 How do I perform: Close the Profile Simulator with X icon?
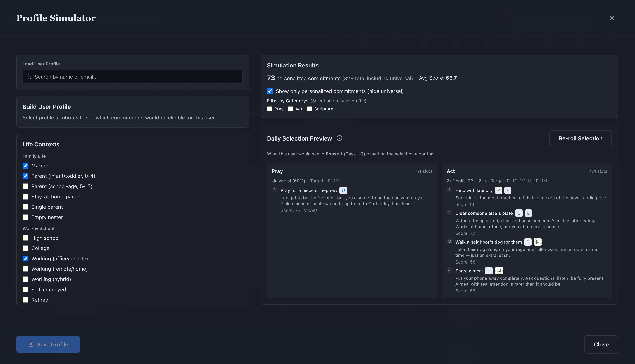(x=612, y=18)
